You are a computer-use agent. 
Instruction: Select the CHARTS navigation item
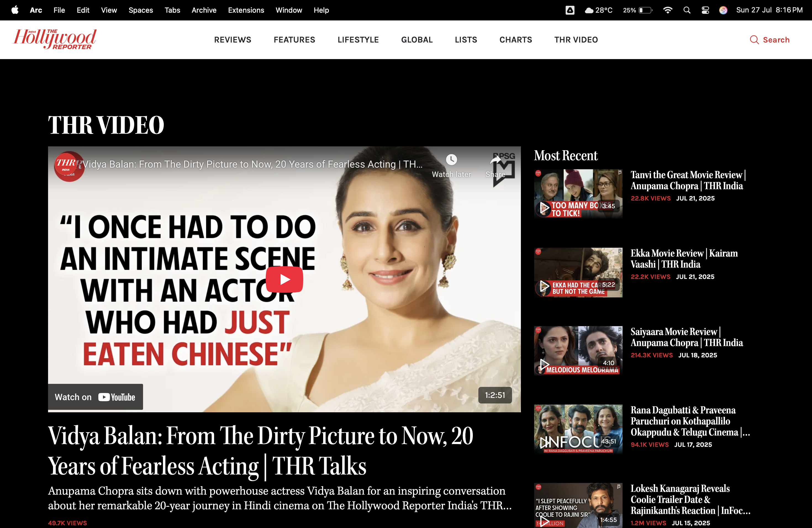[x=516, y=40]
